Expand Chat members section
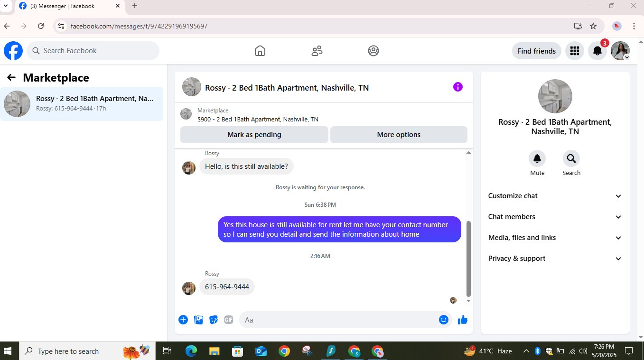 tap(555, 217)
